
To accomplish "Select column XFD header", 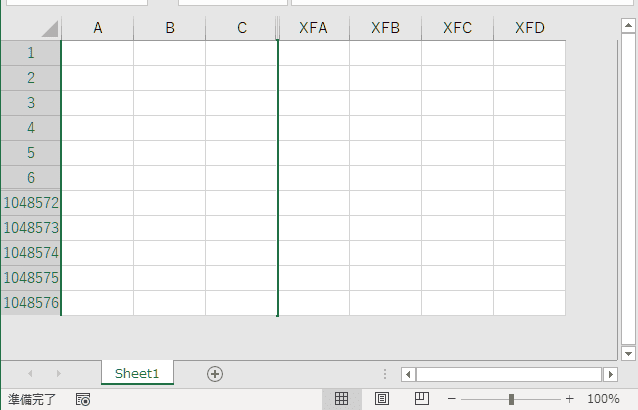I will 529,28.
